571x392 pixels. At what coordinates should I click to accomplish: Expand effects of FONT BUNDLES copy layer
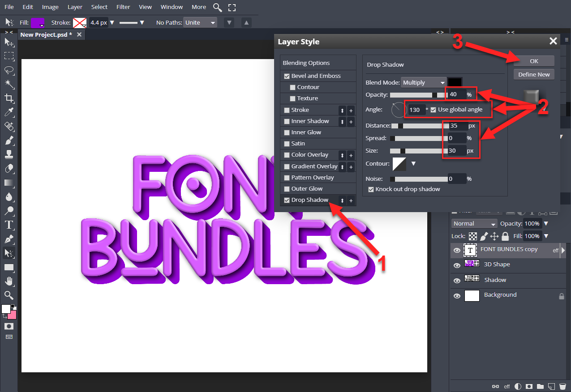pyautogui.click(x=563, y=251)
